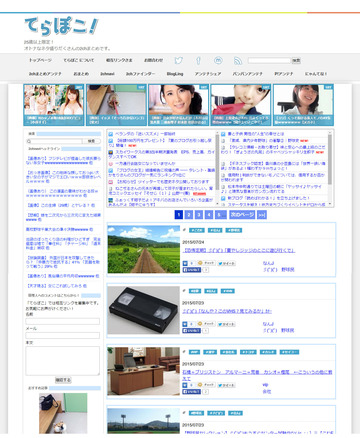Image resolution: width=360 pixels, height=438 pixels.
Task: Click the header search button
Action: point(296,61)
